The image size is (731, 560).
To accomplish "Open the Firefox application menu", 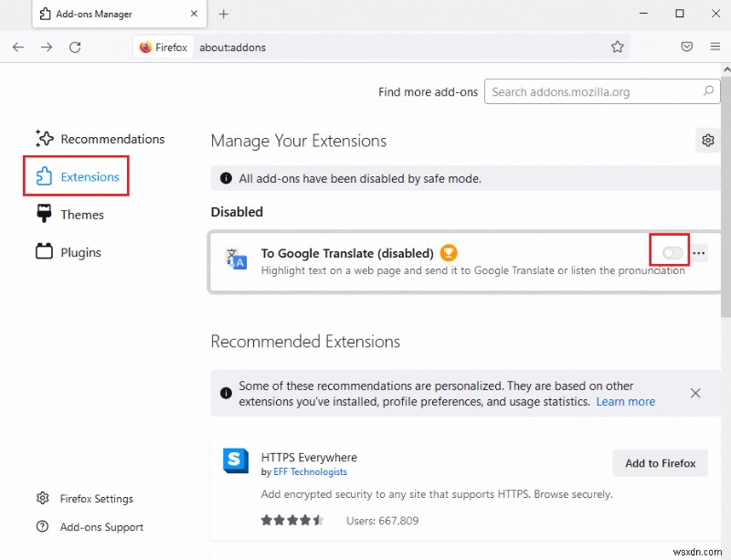I will (715, 47).
